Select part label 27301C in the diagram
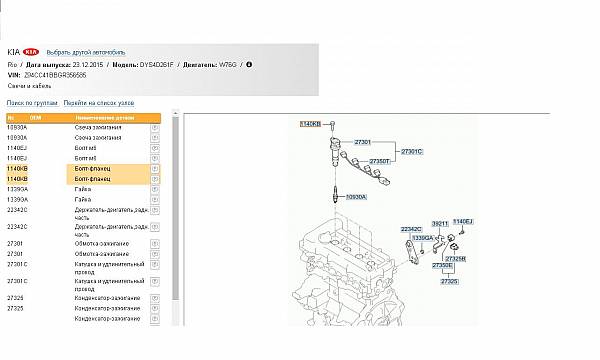The width and height of the screenshot is (600, 360). pyautogui.click(x=412, y=151)
